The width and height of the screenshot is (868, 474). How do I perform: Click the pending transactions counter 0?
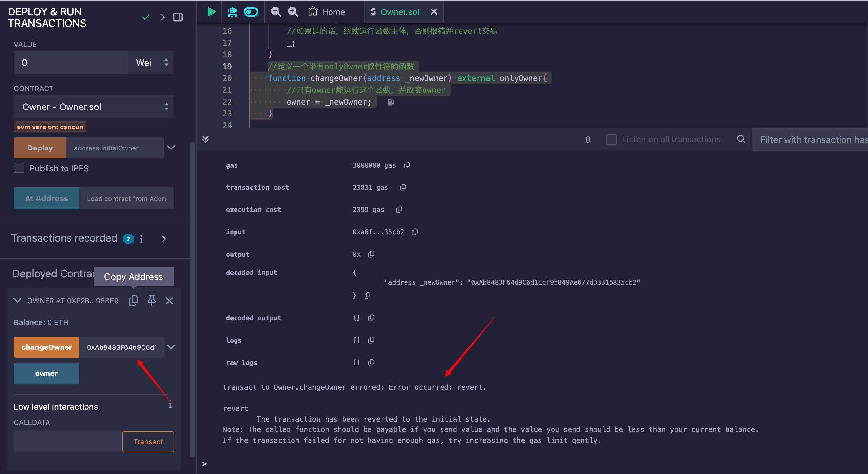[x=588, y=140]
